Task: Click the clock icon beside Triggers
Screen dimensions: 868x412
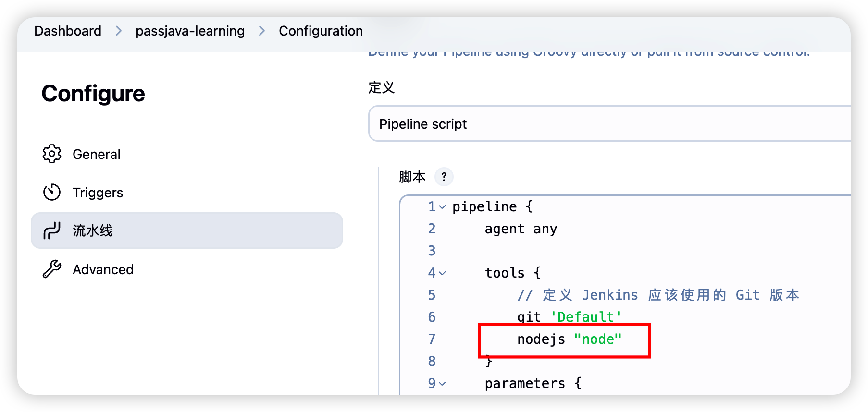Action: point(52,193)
